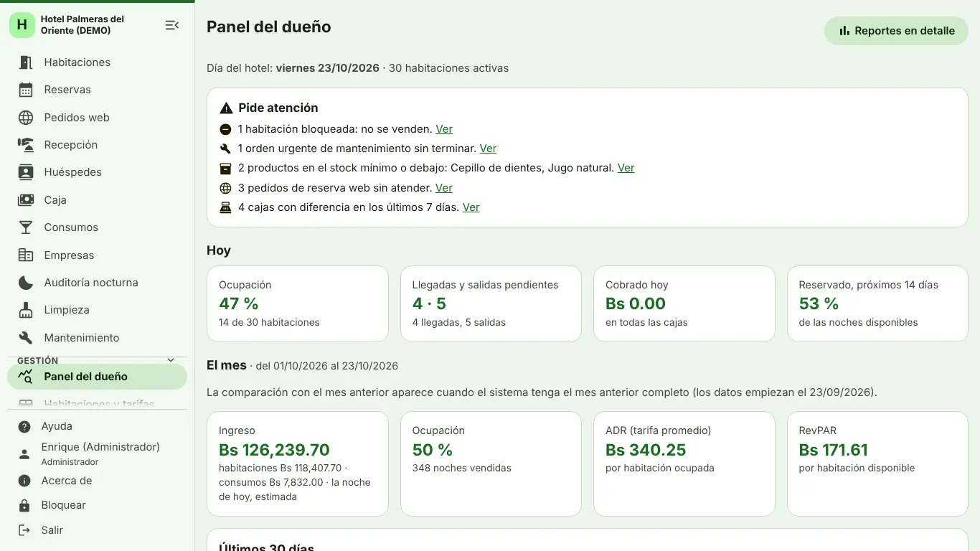Click the Ingreso Bs 126,239.70 value

(274, 450)
